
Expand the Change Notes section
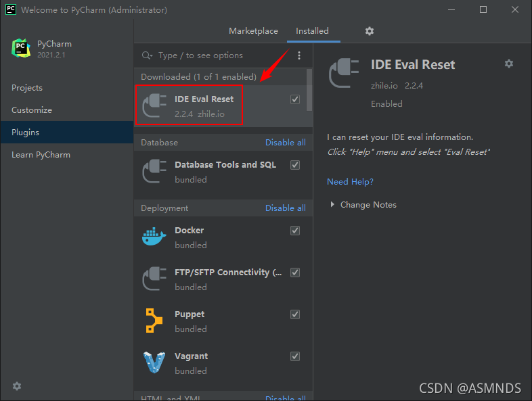point(332,204)
